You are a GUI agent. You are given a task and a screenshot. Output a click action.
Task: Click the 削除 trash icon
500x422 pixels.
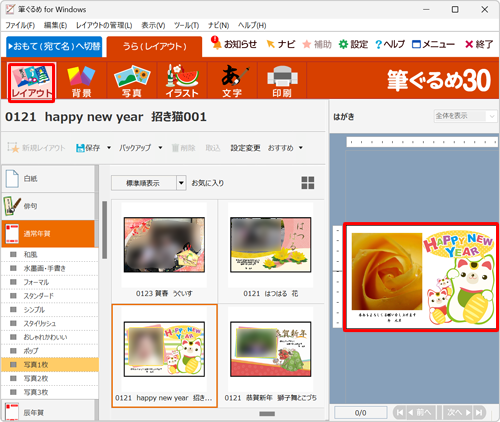pyautogui.click(x=183, y=148)
